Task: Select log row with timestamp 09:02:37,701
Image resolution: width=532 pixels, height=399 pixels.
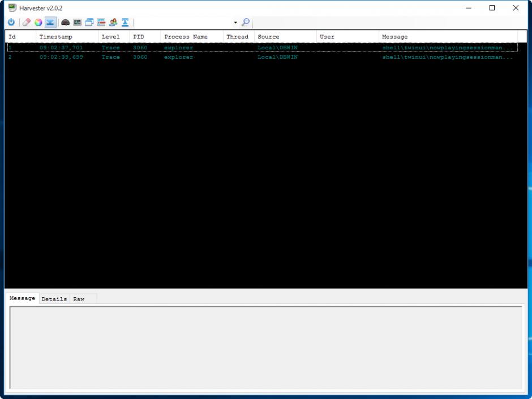Action: pyautogui.click(x=262, y=48)
